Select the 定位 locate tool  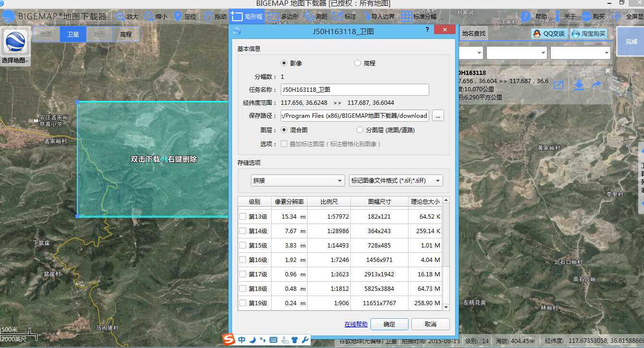pyautogui.click(x=185, y=17)
